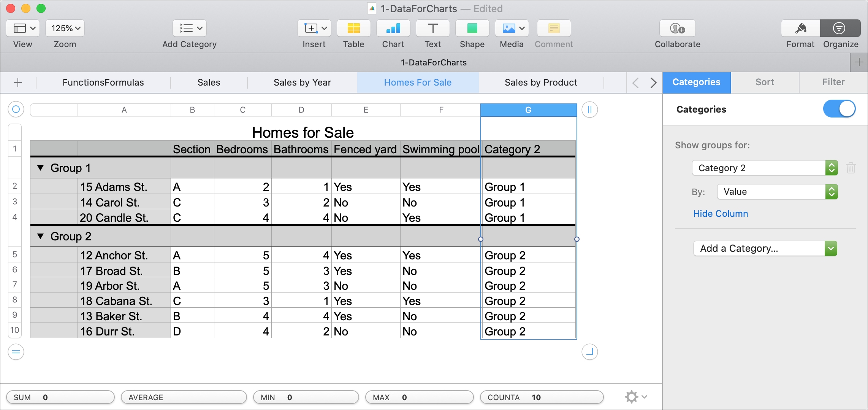Open the Chart insertion menu

pyautogui.click(x=393, y=29)
